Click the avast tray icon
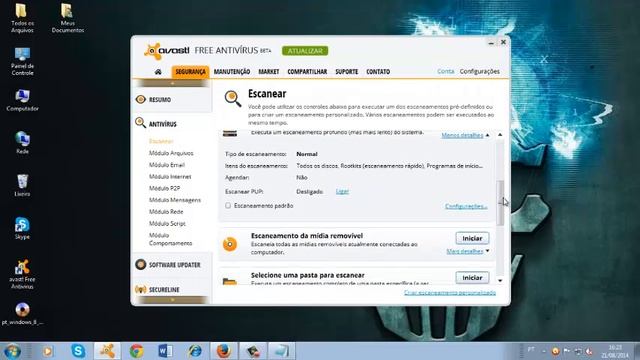Screen dimensions: 640x360 555,351
